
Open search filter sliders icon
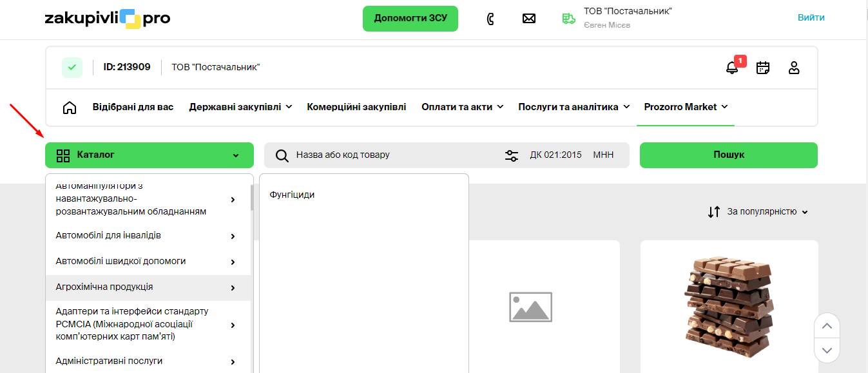(x=512, y=155)
